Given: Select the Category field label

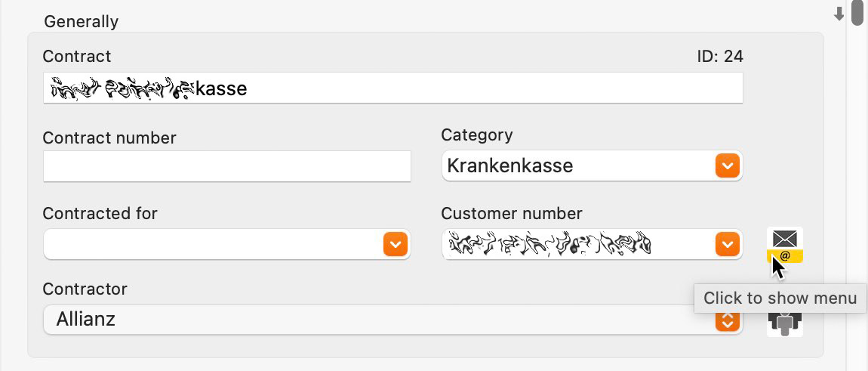Looking at the screenshot, I should tap(476, 134).
